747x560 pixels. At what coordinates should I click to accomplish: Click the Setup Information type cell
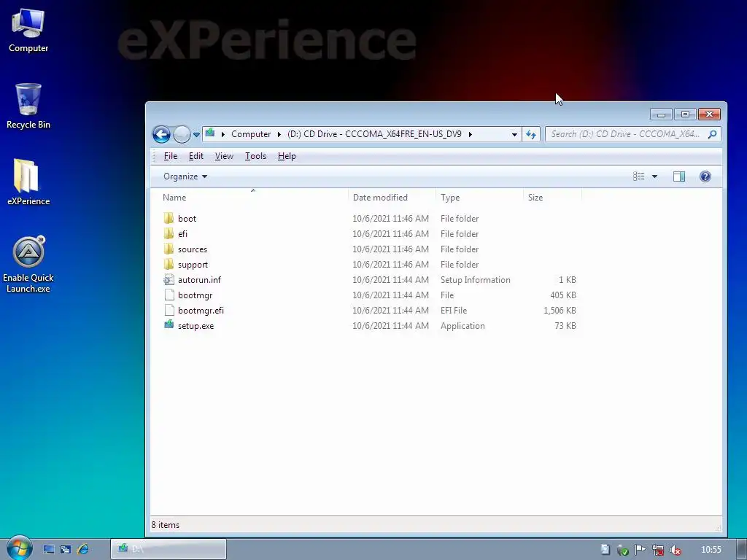(475, 280)
